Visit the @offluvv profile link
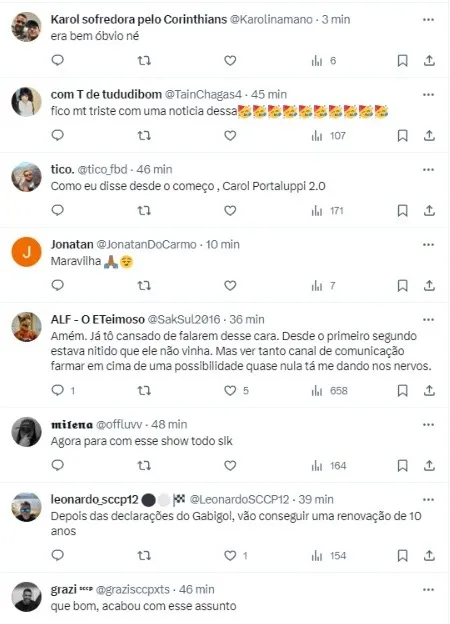Image resolution: width=450 pixels, height=624 pixels. pyautogui.click(x=119, y=425)
